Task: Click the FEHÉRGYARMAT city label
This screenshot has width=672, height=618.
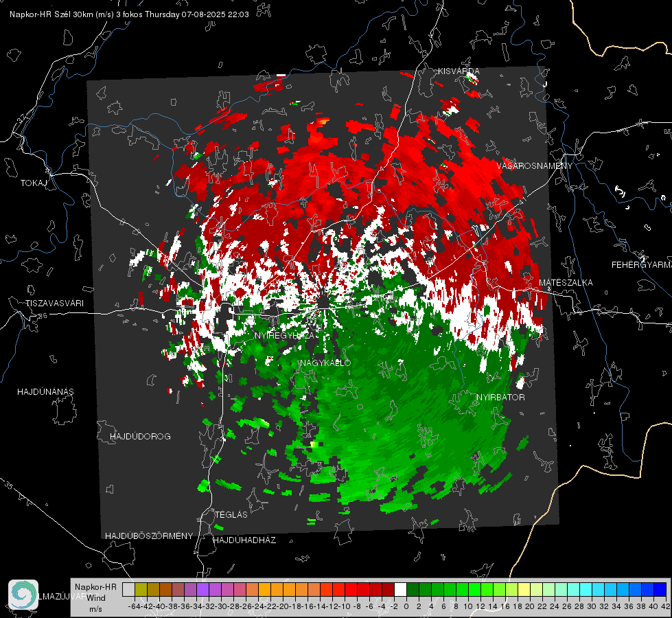Action: pos(642,265)
